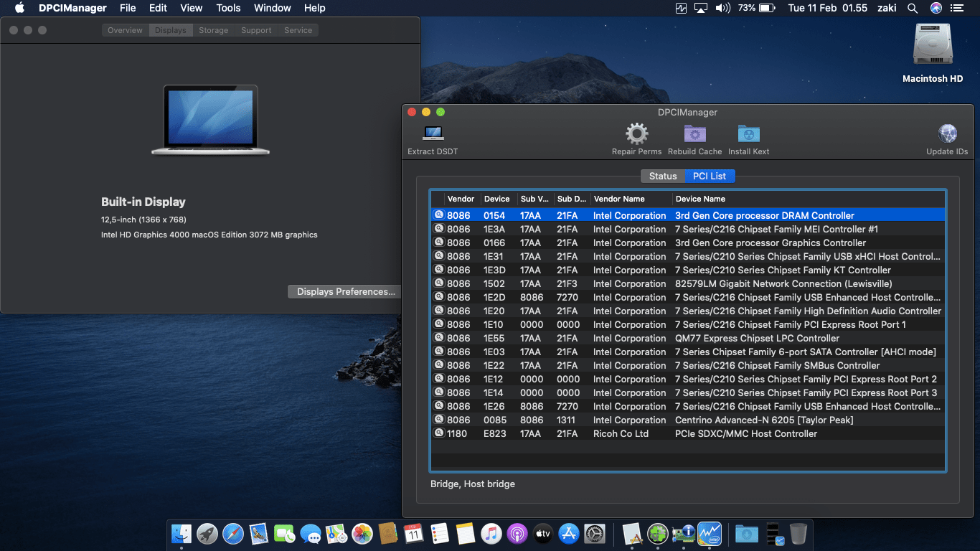980x551 pixels.
Task: Click the volume icon in the menu bar
Action: (722, 9)
